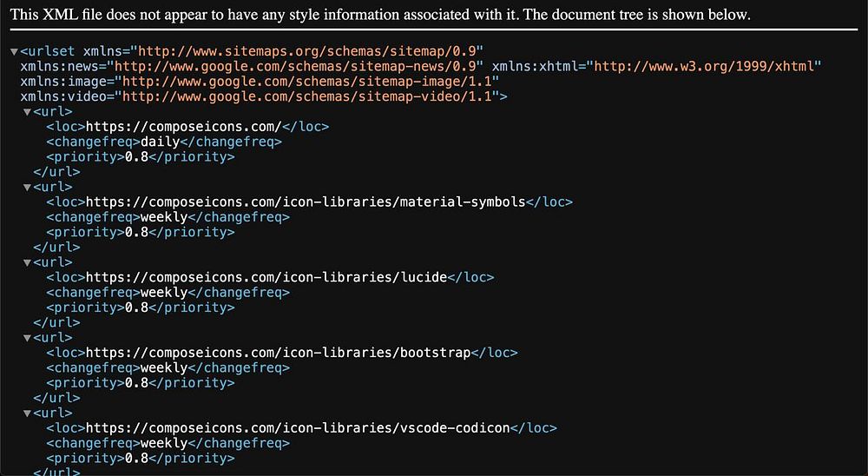Click priority 0.8 under the vscode-codicon URL
The width and height of the screenshot is (868, 476).
tap(137, 458)
